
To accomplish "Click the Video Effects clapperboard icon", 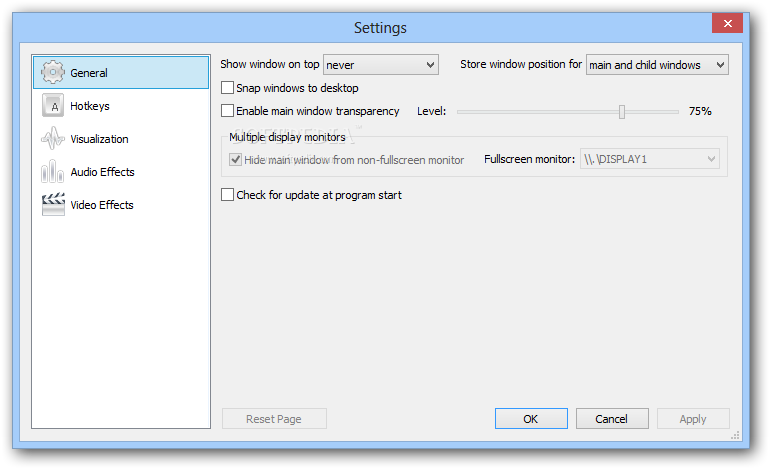I will 53,204.
